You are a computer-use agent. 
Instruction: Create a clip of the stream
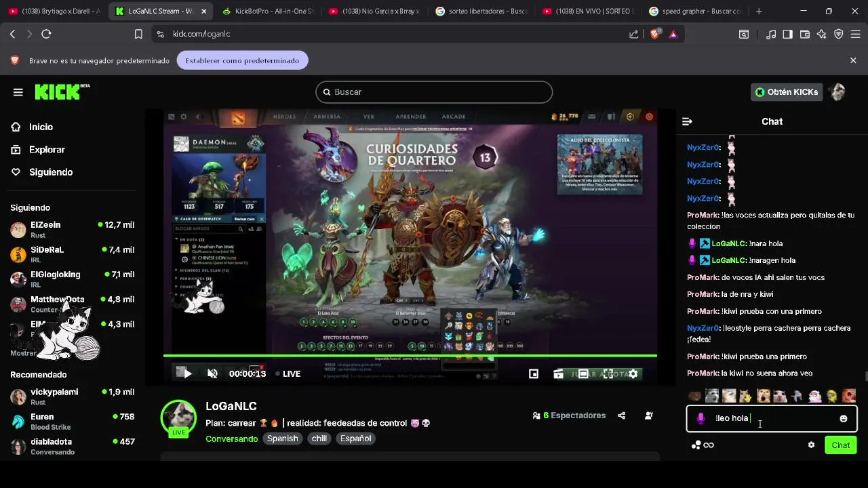(558, 373)
